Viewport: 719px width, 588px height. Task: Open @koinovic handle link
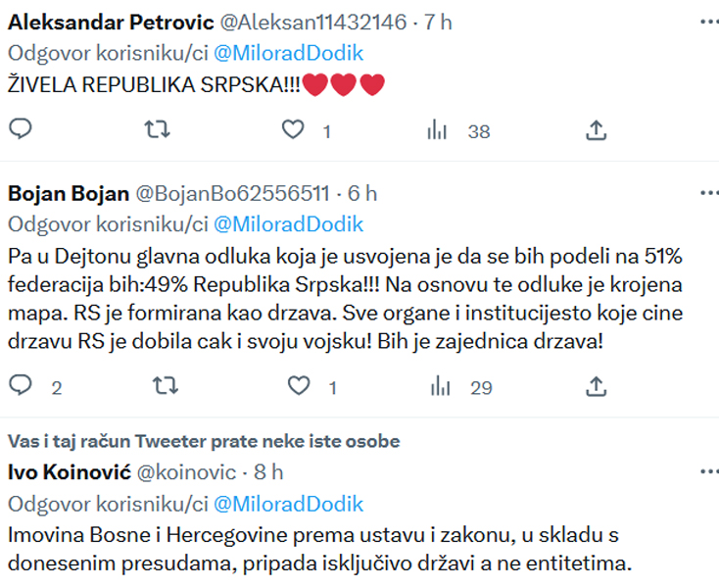(x=187, y=472)
